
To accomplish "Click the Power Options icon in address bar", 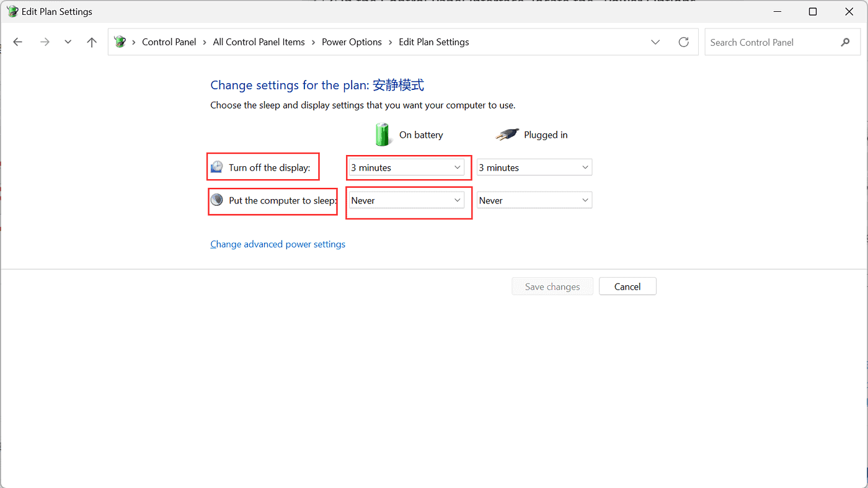I will tap(120, 42).
